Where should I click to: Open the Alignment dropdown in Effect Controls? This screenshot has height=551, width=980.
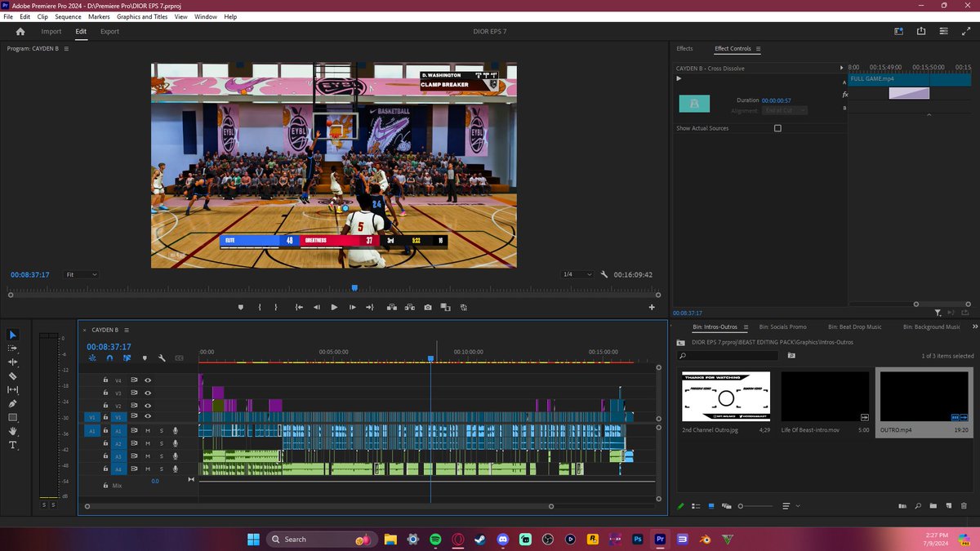click(x=785, y=110)
